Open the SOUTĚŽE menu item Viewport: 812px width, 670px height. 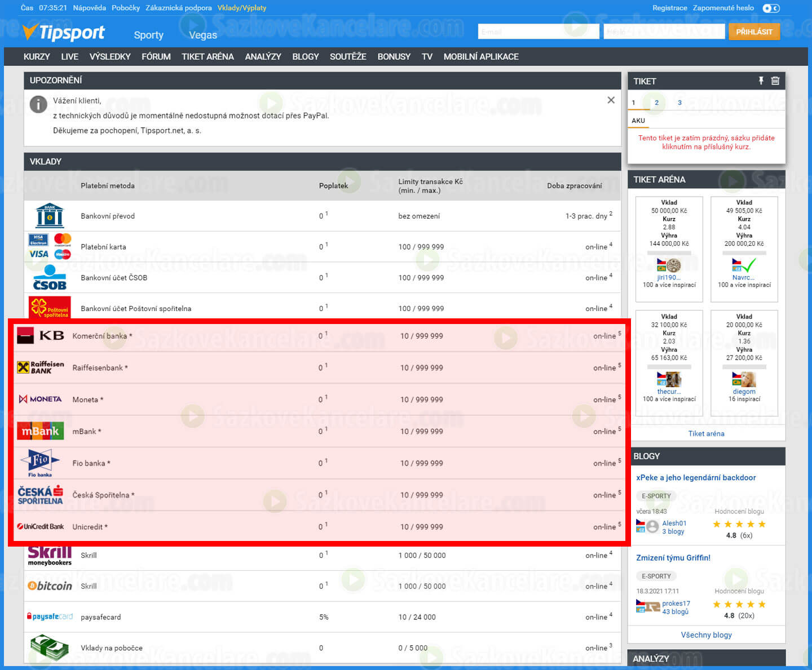pos(348,56)
